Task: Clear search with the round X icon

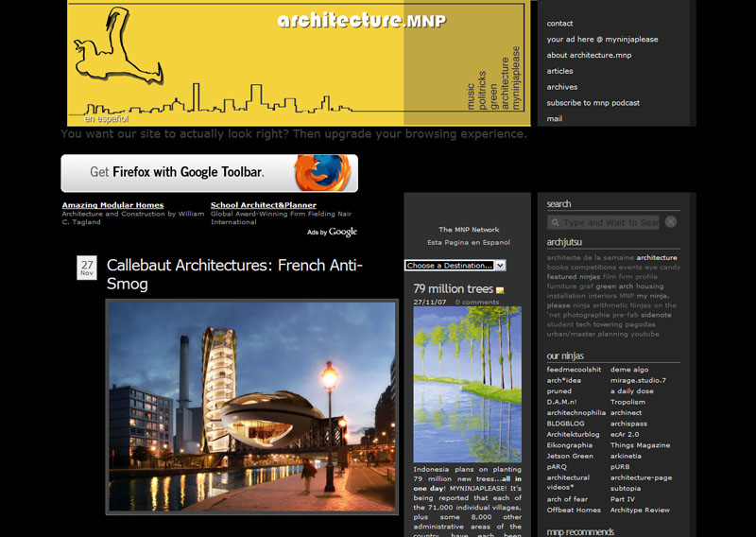Action: click(x=671, y=222)
